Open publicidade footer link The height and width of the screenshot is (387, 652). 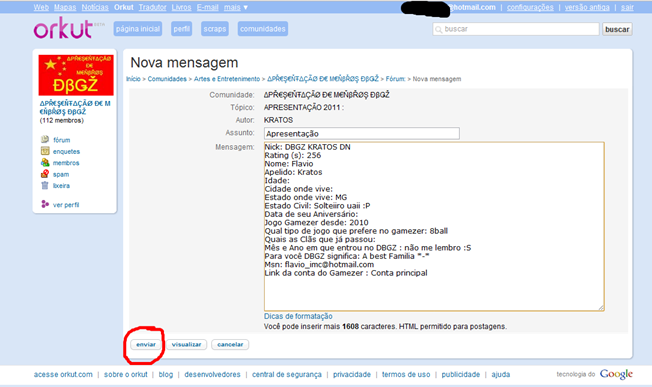click(461, 374)
